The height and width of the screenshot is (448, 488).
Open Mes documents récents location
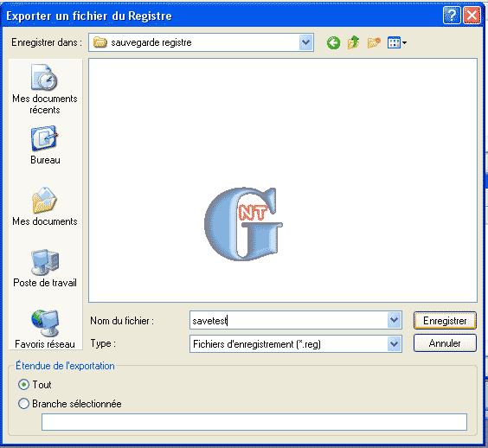pyautogui.click(x=44, y=89)
